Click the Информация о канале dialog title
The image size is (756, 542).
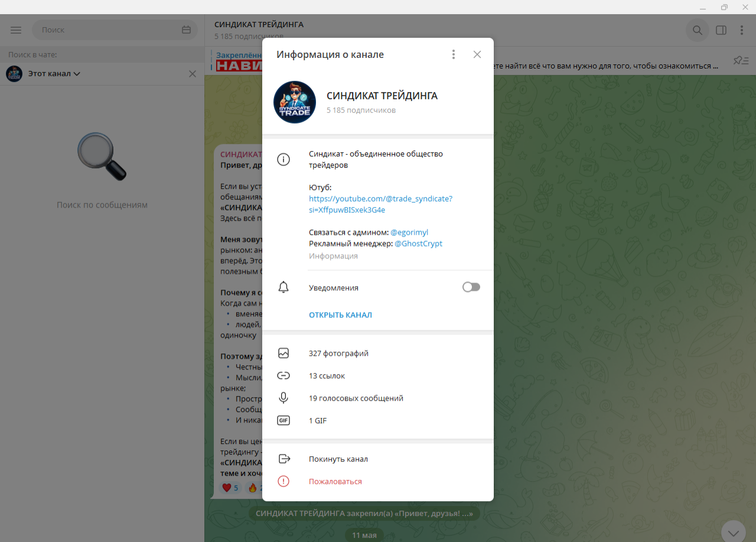[330, 54]
